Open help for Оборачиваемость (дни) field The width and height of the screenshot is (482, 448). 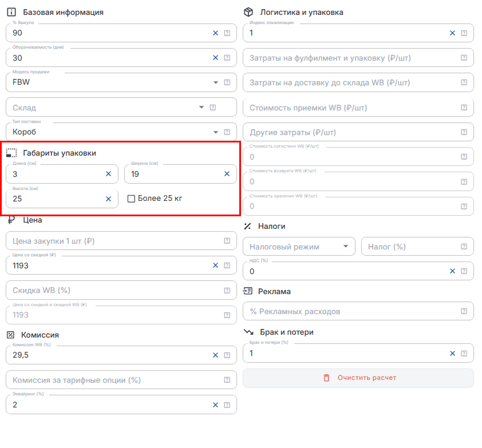tap(227, 58)
